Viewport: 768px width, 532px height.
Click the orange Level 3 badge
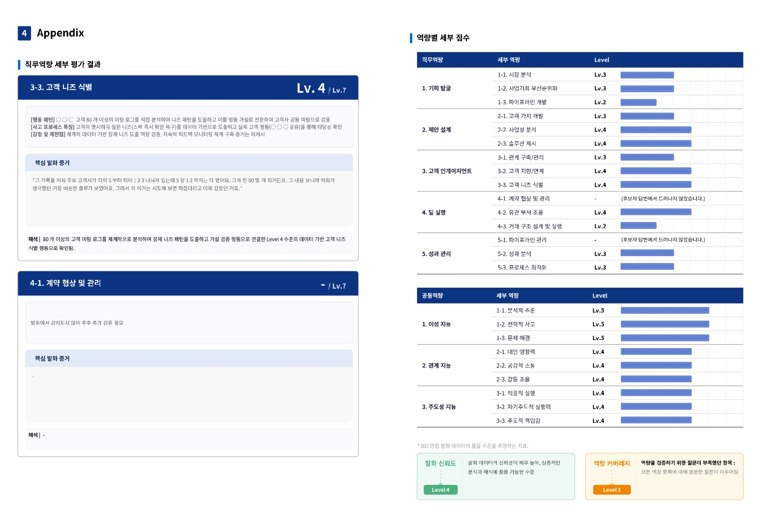tap(611, 489)
